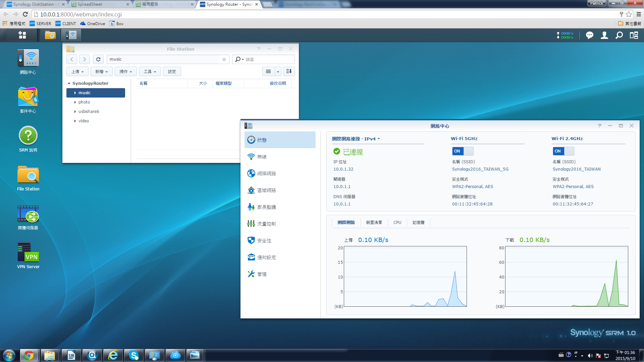Open File Station desktop icon
The height and width of the screenshot is (362, 644).
coord(28,178)
